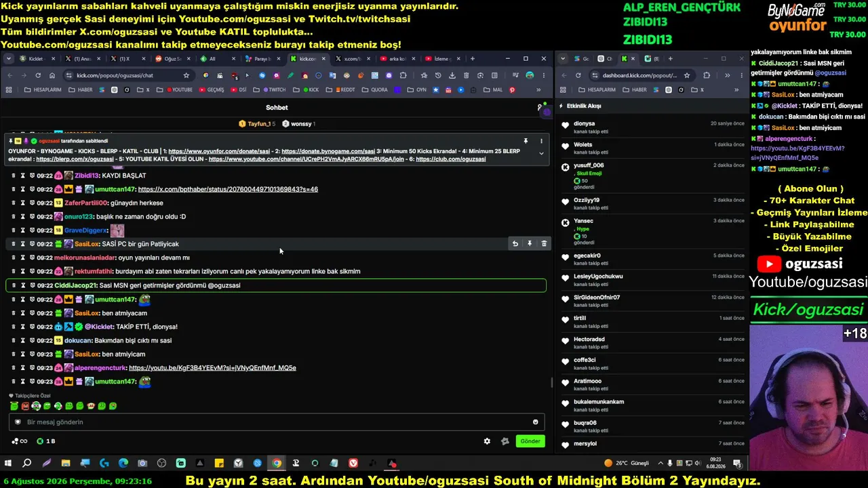This screenshot has width=868, height=488.
Task: Switch to the Oğuz Sasi tab
Action: tap(172, 59)
